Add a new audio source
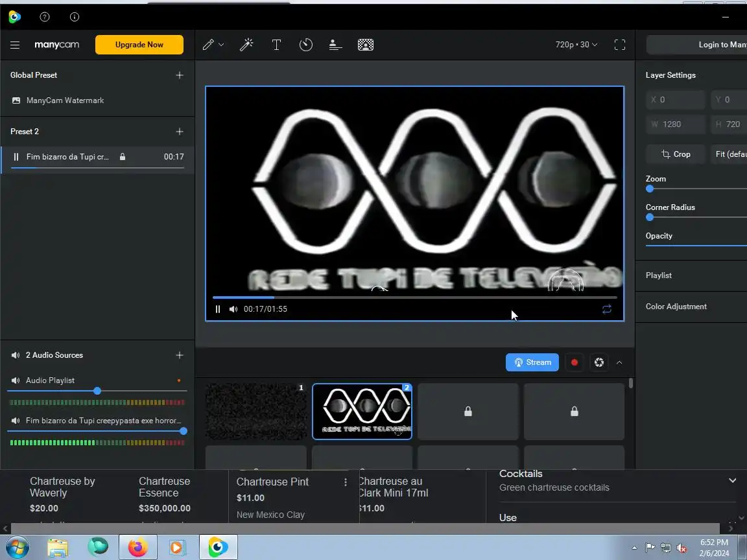This screenshot has height=560, width=747. [180, 355]
